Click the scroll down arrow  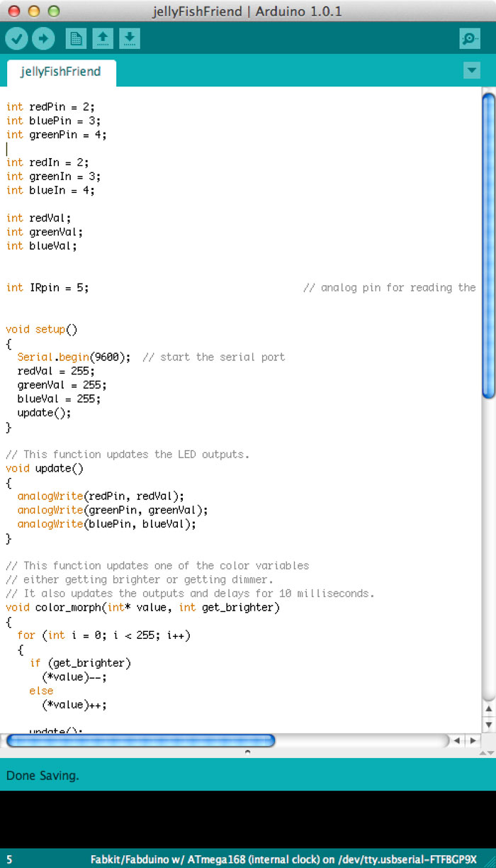(x=488, y=724)
